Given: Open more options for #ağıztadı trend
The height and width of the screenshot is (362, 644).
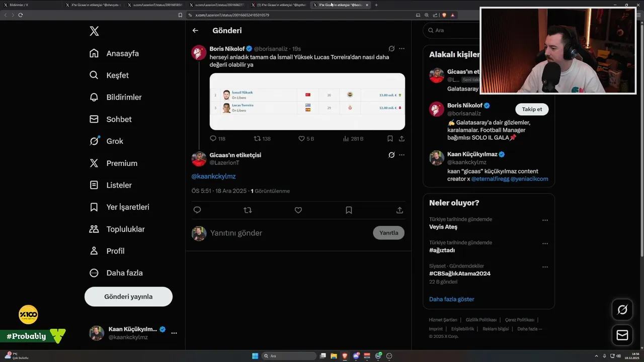Looking at the screenshot, I should coord(545,244).
